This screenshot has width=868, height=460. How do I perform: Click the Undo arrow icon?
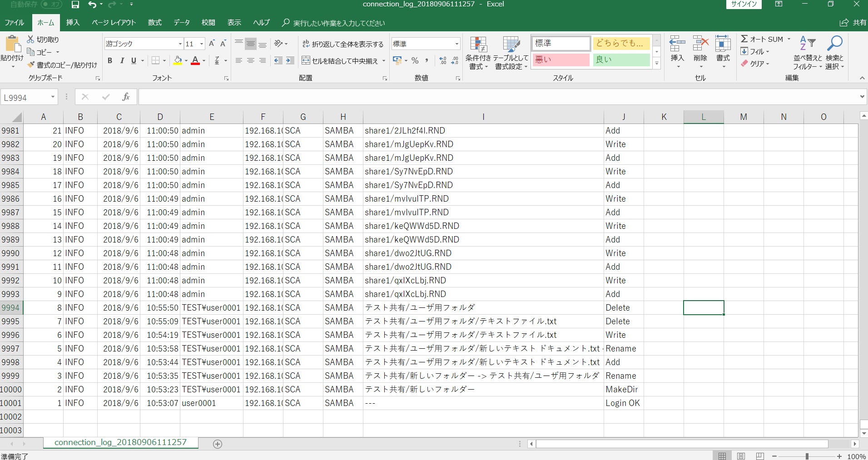(92, 5)
